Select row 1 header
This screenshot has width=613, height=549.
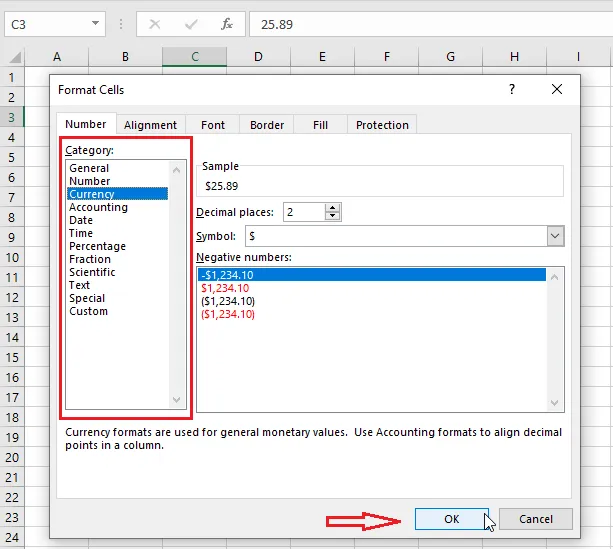coord(12,77)
